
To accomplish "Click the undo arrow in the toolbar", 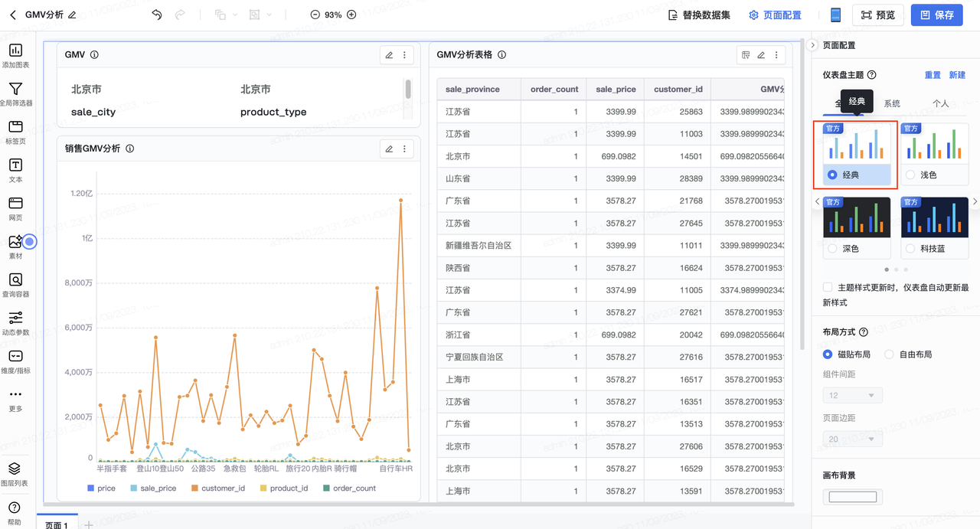I will 157,15.
